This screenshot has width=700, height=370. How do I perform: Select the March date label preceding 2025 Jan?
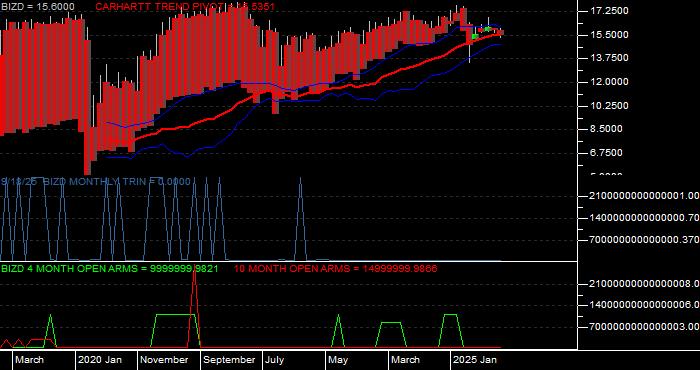405,360
